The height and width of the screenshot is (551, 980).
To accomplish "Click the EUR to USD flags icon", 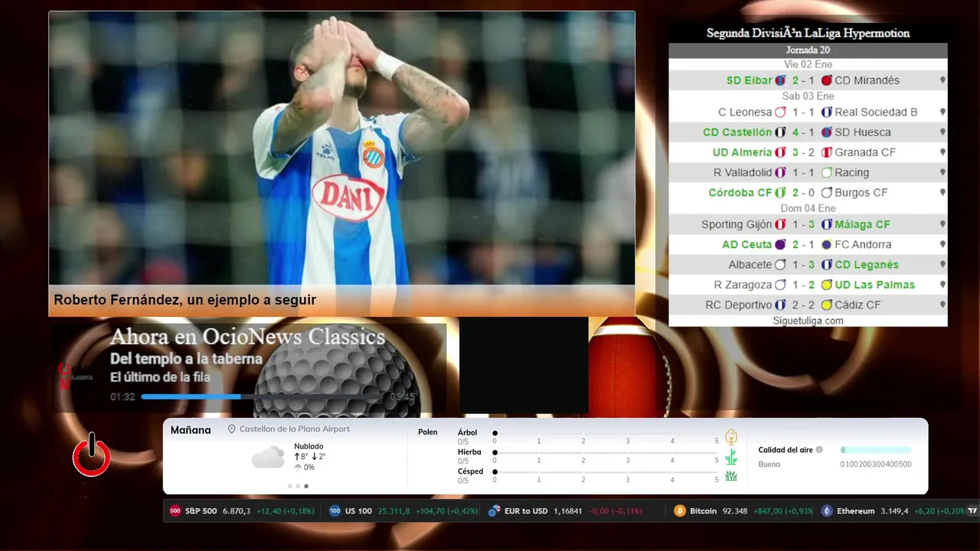I will 495,511.
